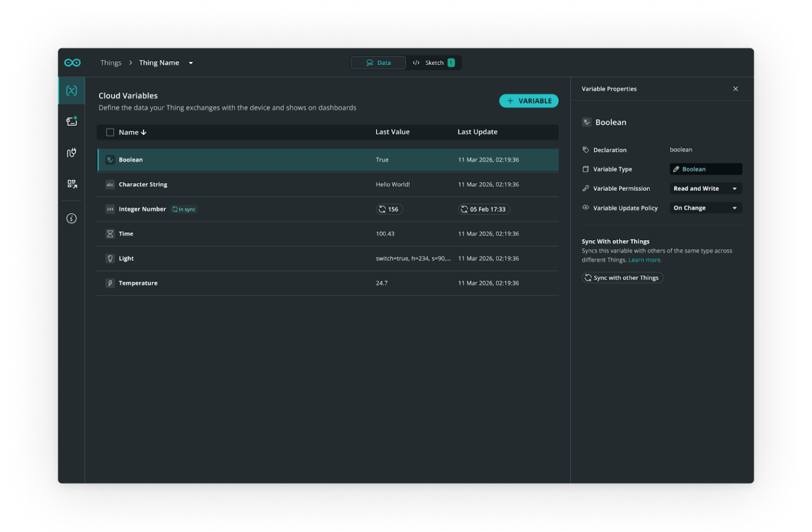Open the Cloud Variables sidebar icon
This screenshot has width=812, height=532.
71,90
